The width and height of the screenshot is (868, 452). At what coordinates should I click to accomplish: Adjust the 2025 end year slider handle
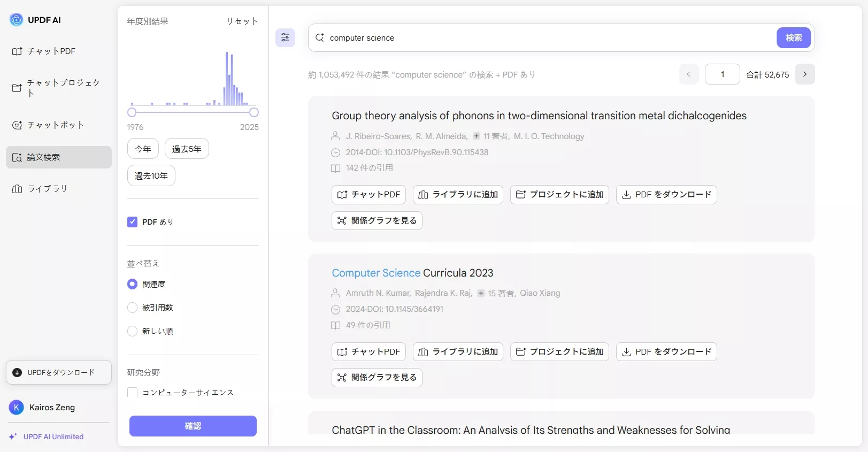point(254,112)
